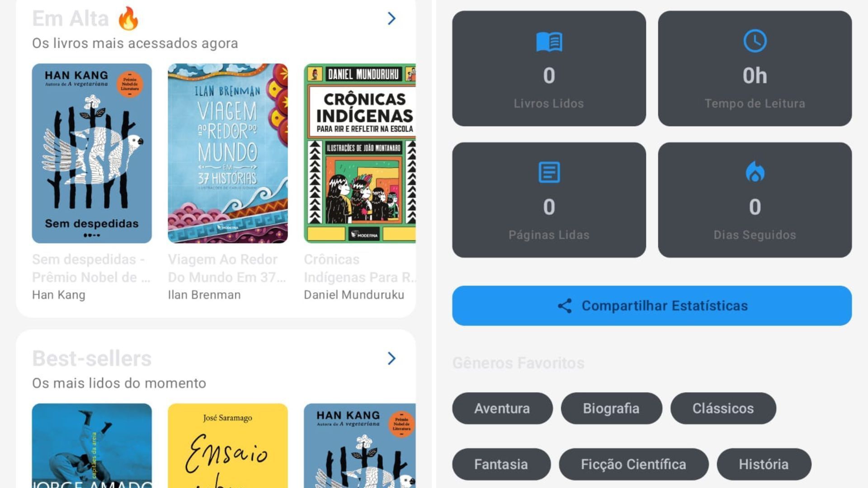
Task: Click title 'Sem despedidas - Prêmio Nobel de ...'
Action: [91, 268]
